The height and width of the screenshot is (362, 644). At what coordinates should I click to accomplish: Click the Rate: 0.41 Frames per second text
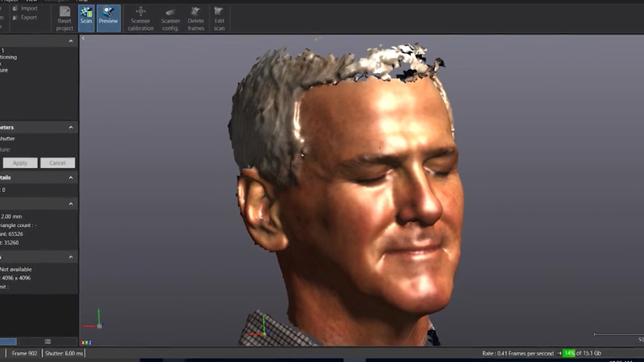(x=518, y=353)
